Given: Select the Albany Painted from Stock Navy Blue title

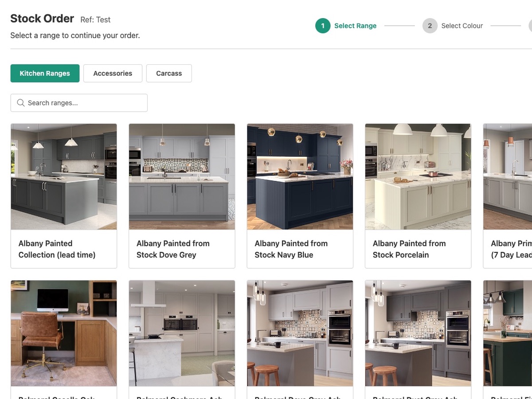Looking at the screenshot, I should click(x=291, y=249).
